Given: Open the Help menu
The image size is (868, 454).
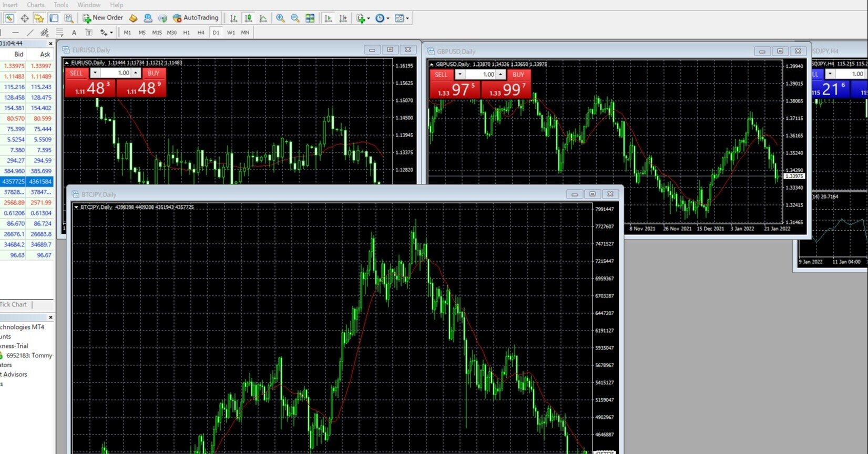Looking at the screenshot, I should pos(117,5).
